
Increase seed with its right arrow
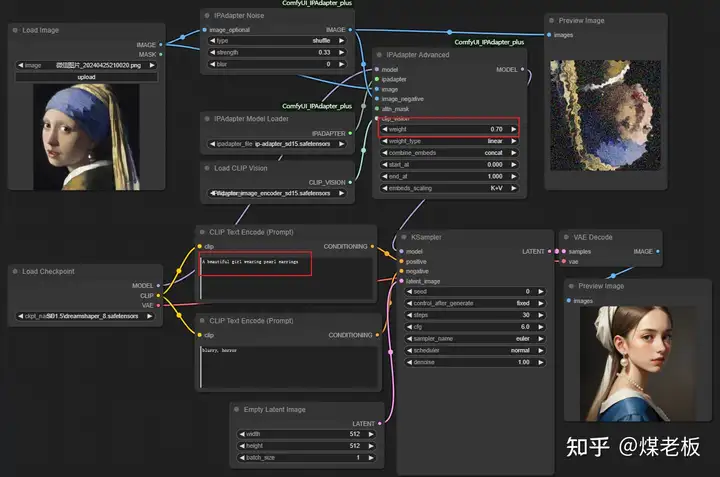(541, 292)
